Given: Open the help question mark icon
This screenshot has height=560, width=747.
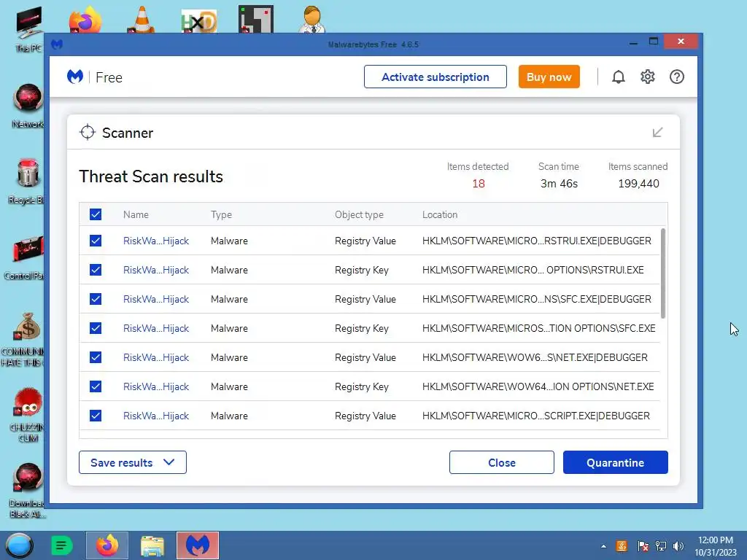Looking at the screenshot, I should pyautogui.click(x=676, y=77).
